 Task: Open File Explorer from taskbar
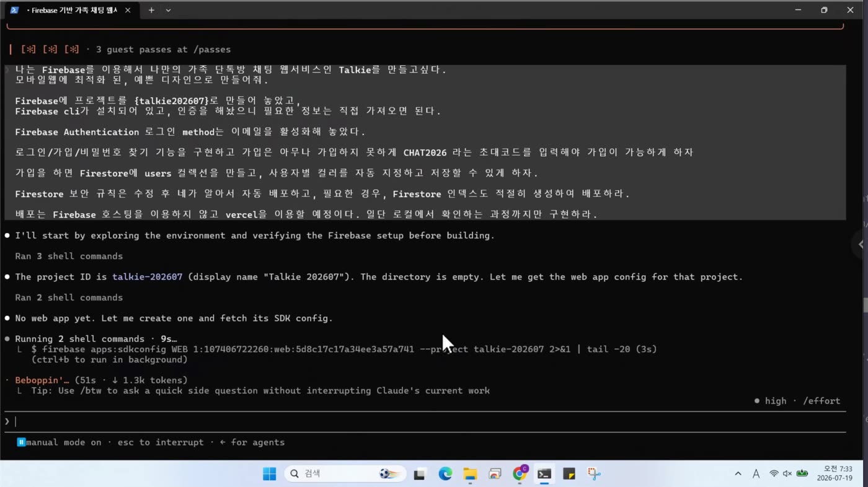pyautogui.click(x=470, y=474)
